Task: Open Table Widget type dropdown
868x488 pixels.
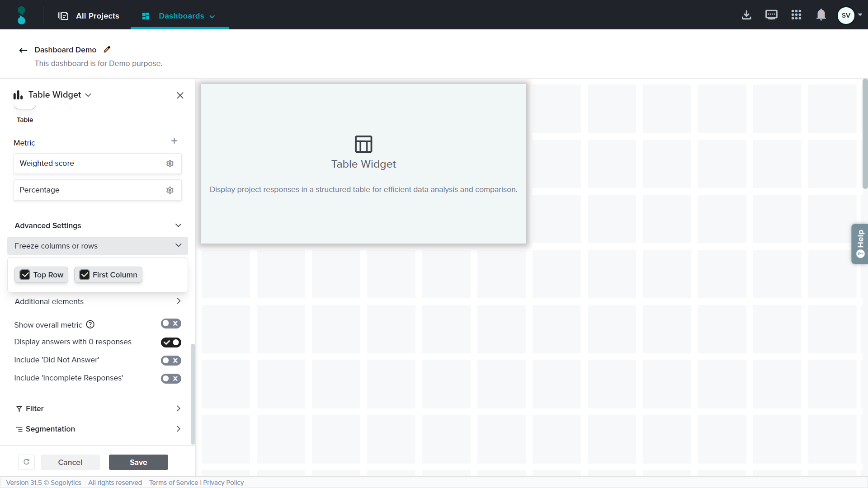Action: coord(88,95)
